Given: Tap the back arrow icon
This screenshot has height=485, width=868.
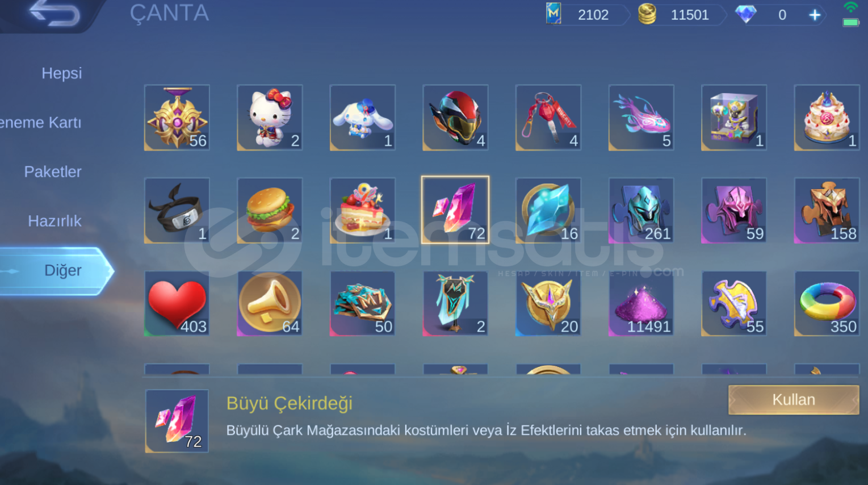Looking at the screenshot, I should pyautogui.click(x=54, y=12).
